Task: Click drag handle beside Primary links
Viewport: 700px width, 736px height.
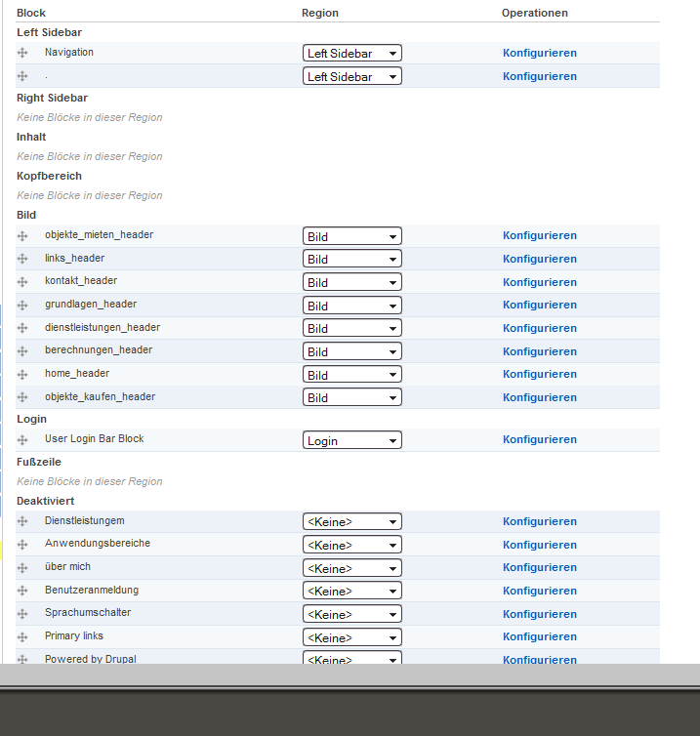Action: [x=22, y=637]
